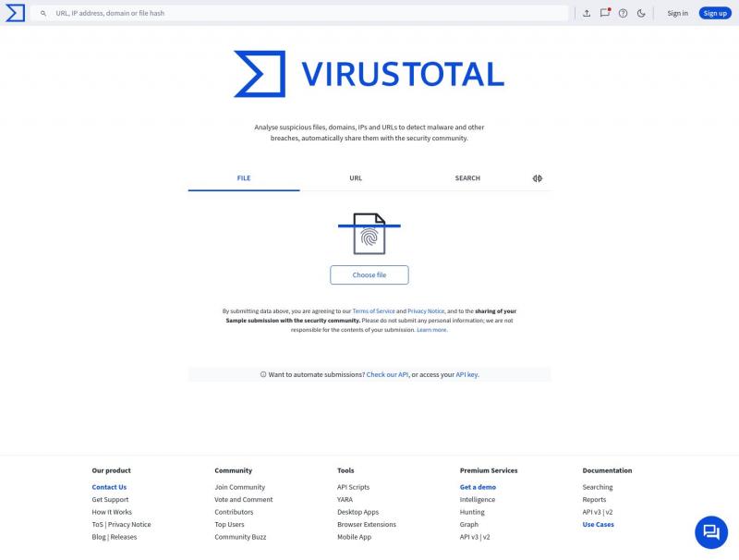Click API v3 under Documentation
Viewport: 739px width, 560px height.
[591, 512]
